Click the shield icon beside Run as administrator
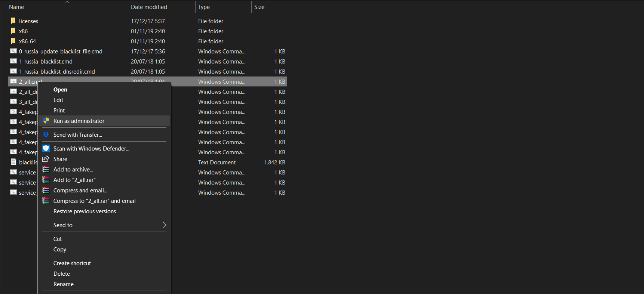Image resolution: width=644 pixels, height=294 pixels. [46, 121]
